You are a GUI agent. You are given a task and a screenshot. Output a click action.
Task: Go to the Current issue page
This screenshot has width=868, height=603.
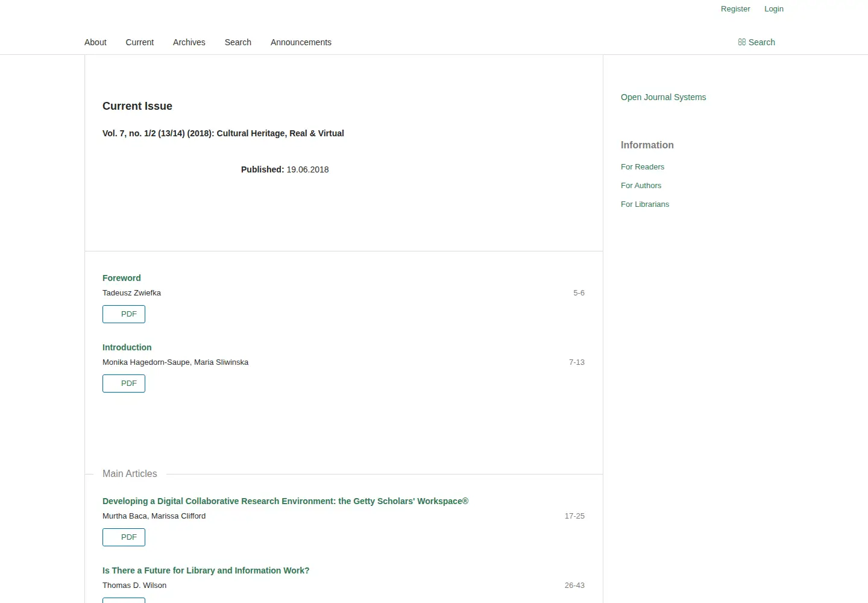[140, 42]
